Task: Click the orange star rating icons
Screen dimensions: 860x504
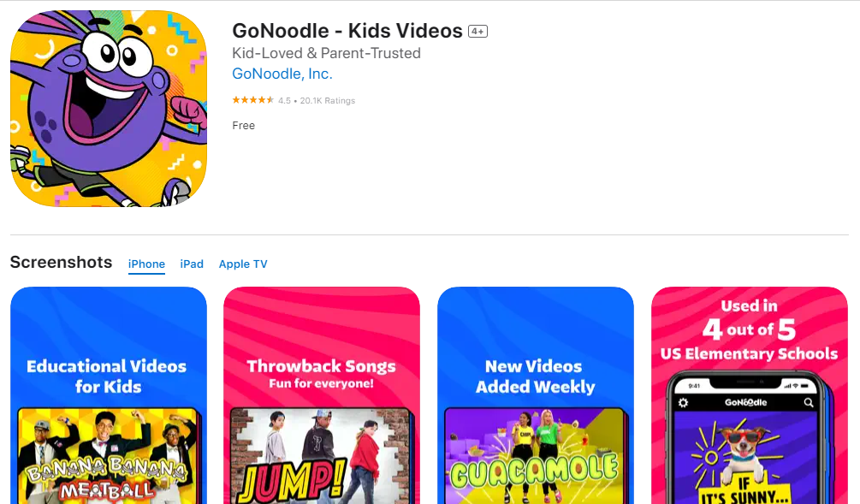Action: (252, 100)
